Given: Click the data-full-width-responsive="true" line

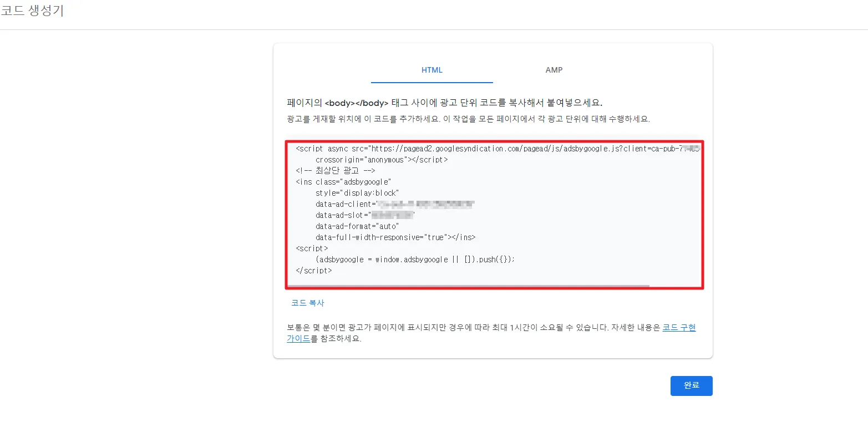Looking at the screenshot, I should coord(395,237).
